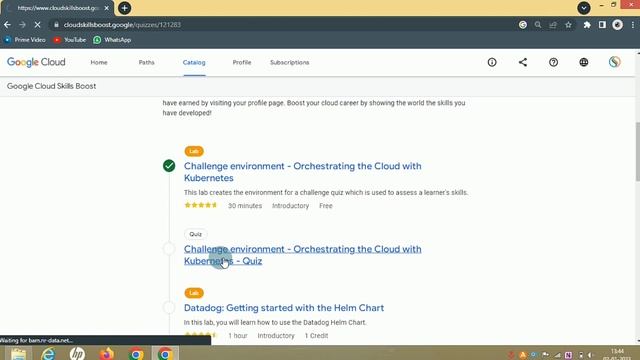
Task: Click the taskbar clock
Action: (x=618, y=353)
